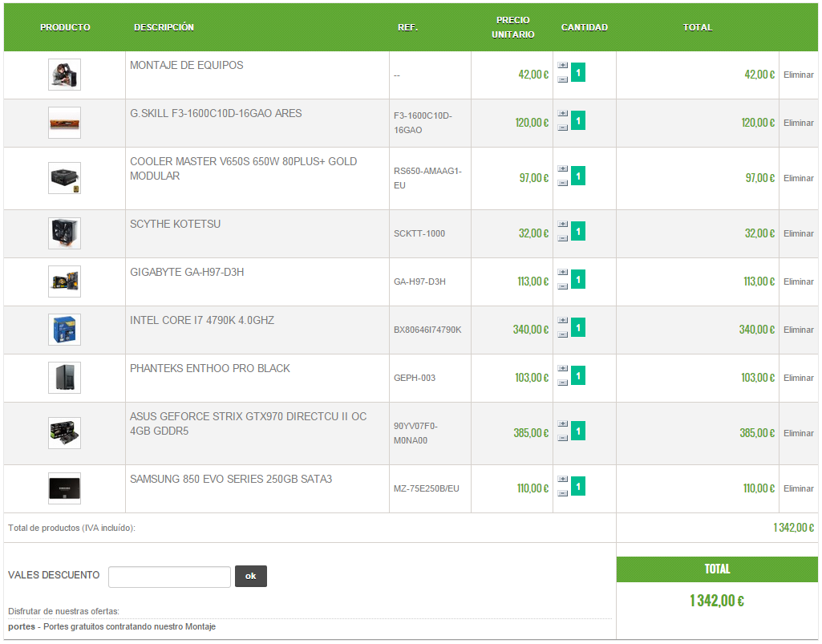Increase quantity of PHANTEKS ENTHOO PRO
This screenshot has height=644, width=822.
click(x=562, y=369)
